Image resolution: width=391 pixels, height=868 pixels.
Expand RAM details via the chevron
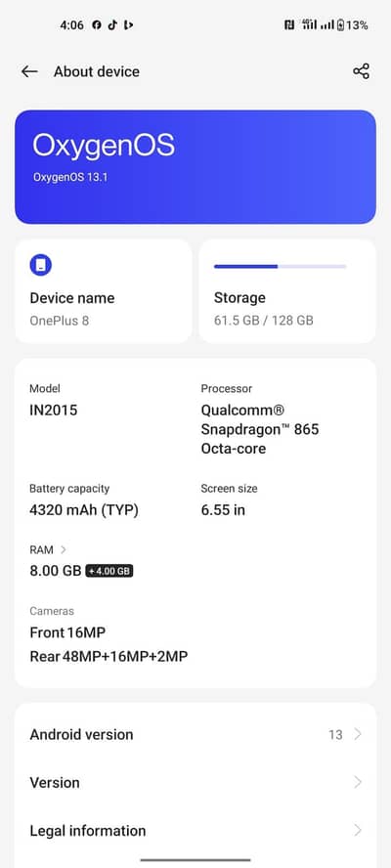click(64, 549)
